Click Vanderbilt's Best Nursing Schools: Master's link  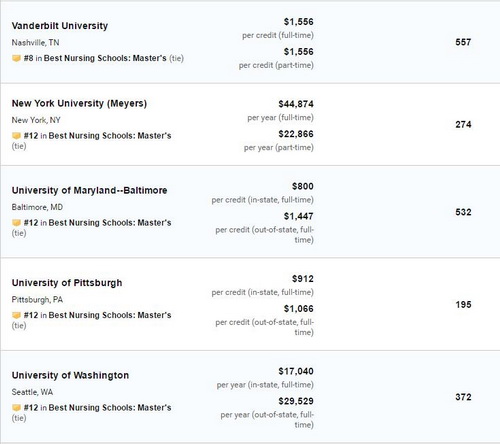pos(105,58)
